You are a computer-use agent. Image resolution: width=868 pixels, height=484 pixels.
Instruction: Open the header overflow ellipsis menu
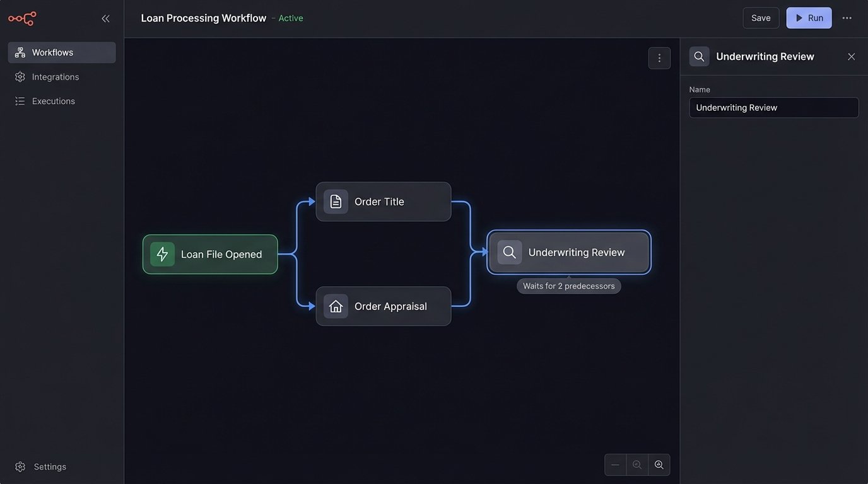click(847, 18)
